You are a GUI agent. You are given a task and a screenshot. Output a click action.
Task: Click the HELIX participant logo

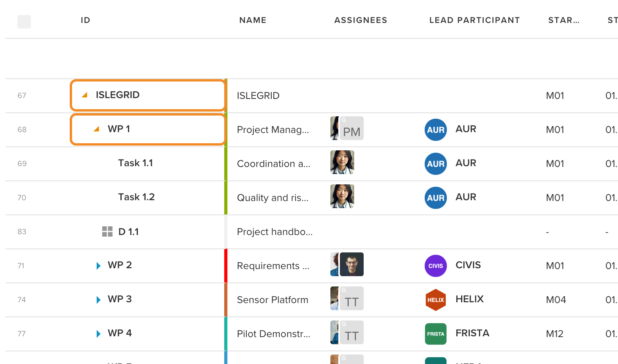436,300
